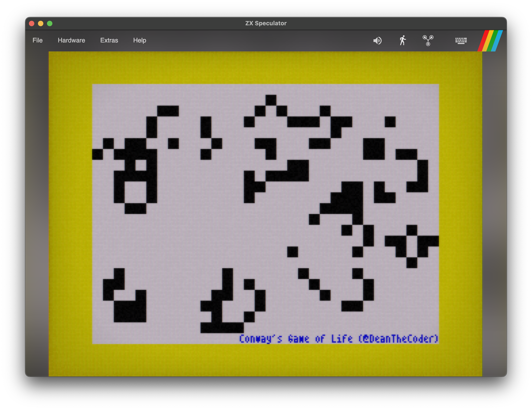The width and height of the screenshot is (532, 410).
Task: Open the Help menu
Action: (x=140, y=40)
